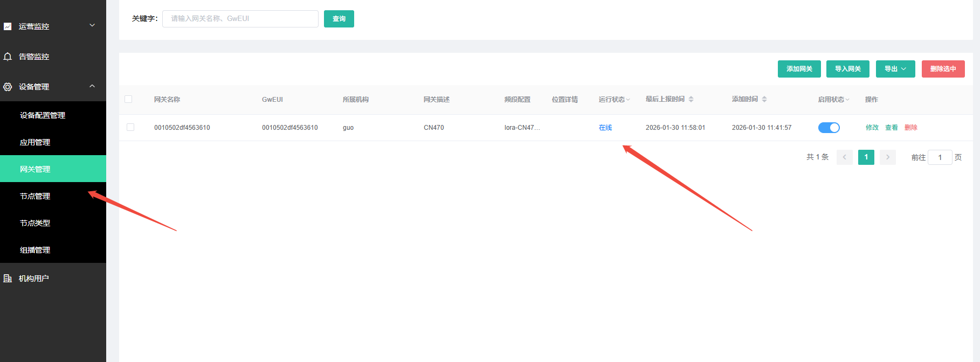Click the 删除 link in the gateway row
The image size is (980, 362).
[x=910, y=128]
